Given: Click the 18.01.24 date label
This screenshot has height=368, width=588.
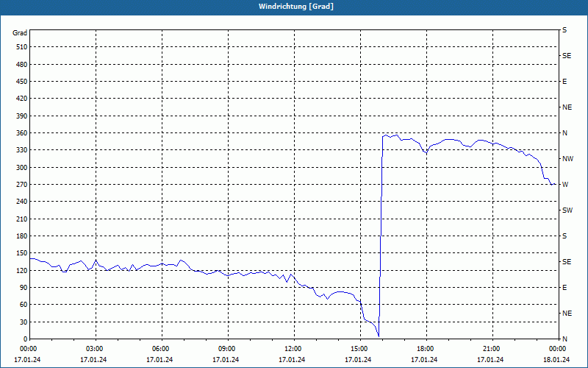Looking at the screenshot, I should (x=556, y=360).
